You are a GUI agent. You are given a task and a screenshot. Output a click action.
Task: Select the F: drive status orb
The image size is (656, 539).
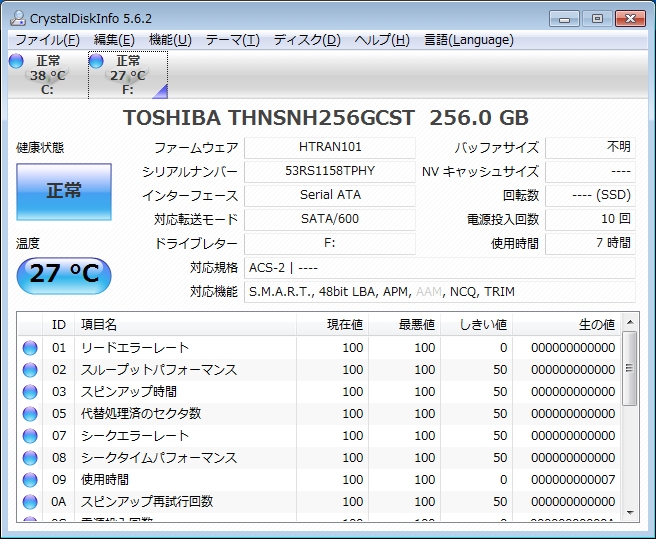tap(97, 62)
